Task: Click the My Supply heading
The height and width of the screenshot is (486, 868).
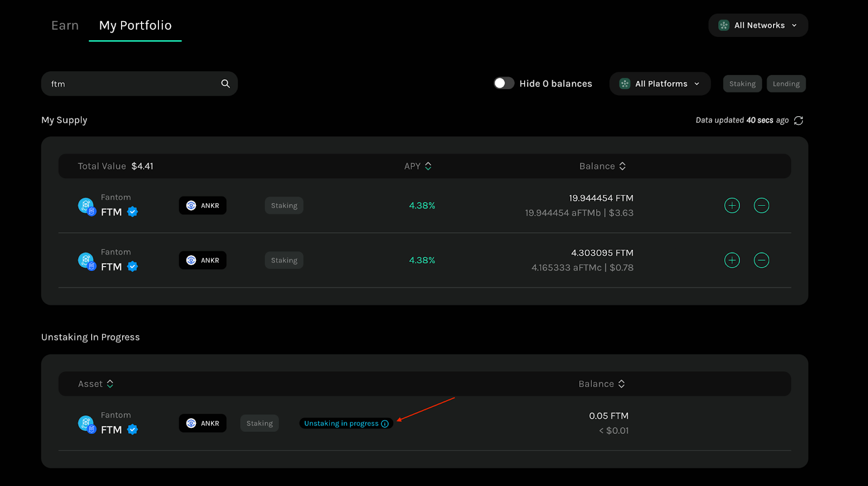Action: click(x=64, y=120)
